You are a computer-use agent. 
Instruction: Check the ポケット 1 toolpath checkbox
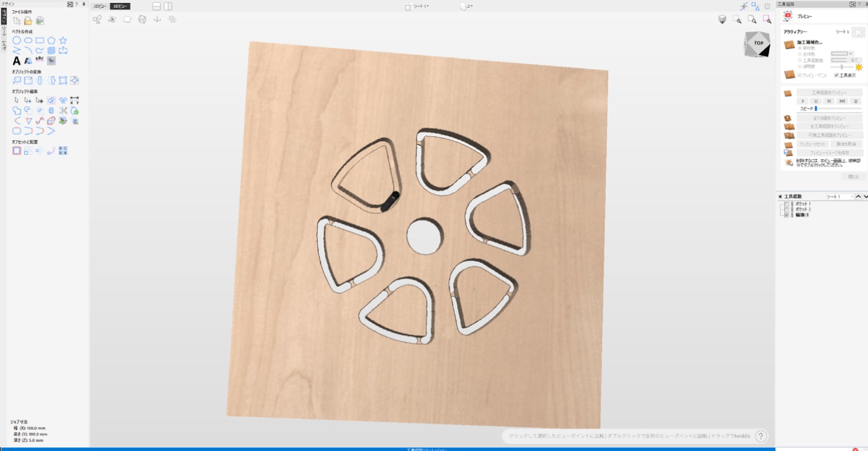click(x=786, y=204)
